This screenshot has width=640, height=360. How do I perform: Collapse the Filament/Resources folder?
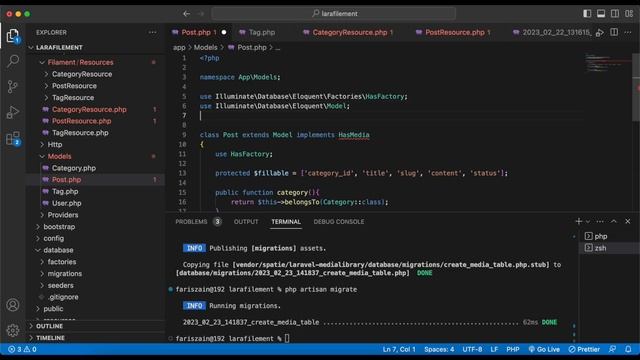click(80, 62)
